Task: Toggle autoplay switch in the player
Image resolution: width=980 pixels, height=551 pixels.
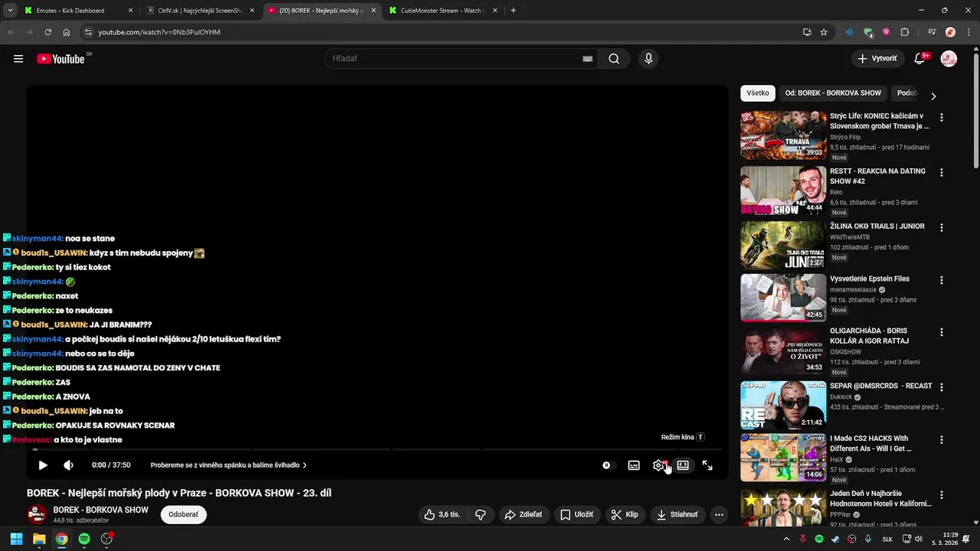Action: pos(606,465)
